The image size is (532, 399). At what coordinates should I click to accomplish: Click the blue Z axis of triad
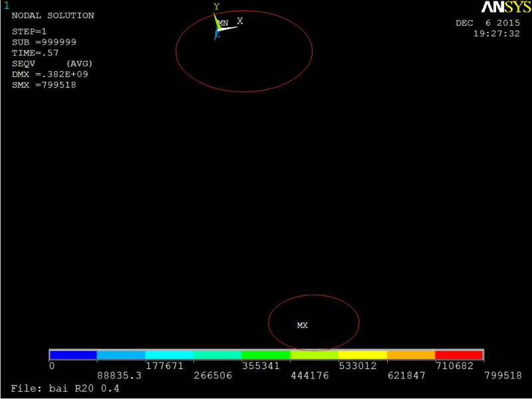(217, 35)
